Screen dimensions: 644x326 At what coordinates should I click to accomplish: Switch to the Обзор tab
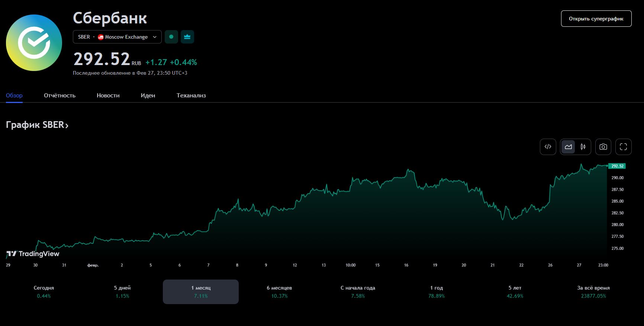(x=14, y=95)
